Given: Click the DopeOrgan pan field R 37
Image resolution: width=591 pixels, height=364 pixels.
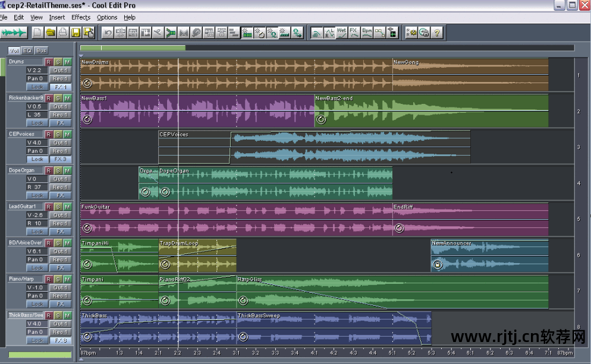Looking at the screenshot, I should point(37,187).
